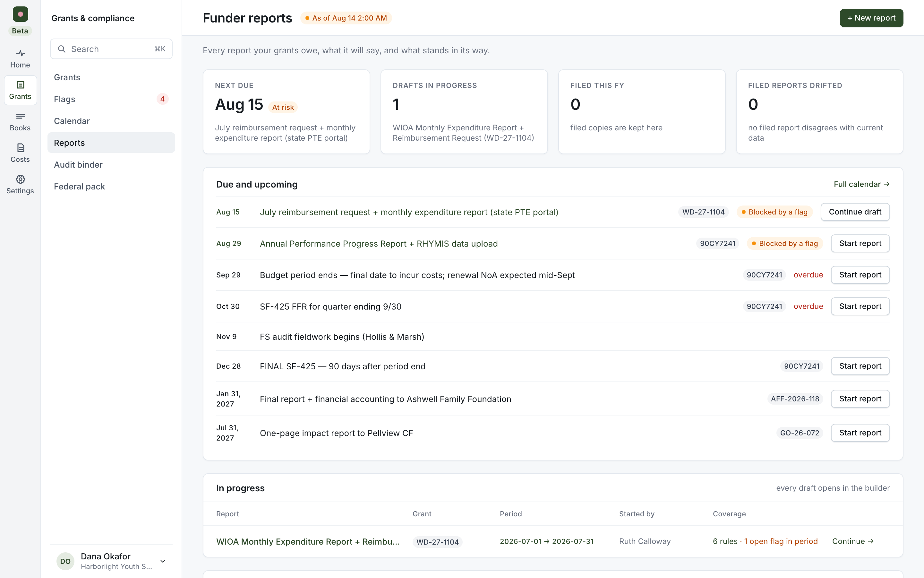This screenshot has width=924, height=578.
Task: Open the Drafts in Progress card
Action: pyautogui.click(x=464, y=112)
